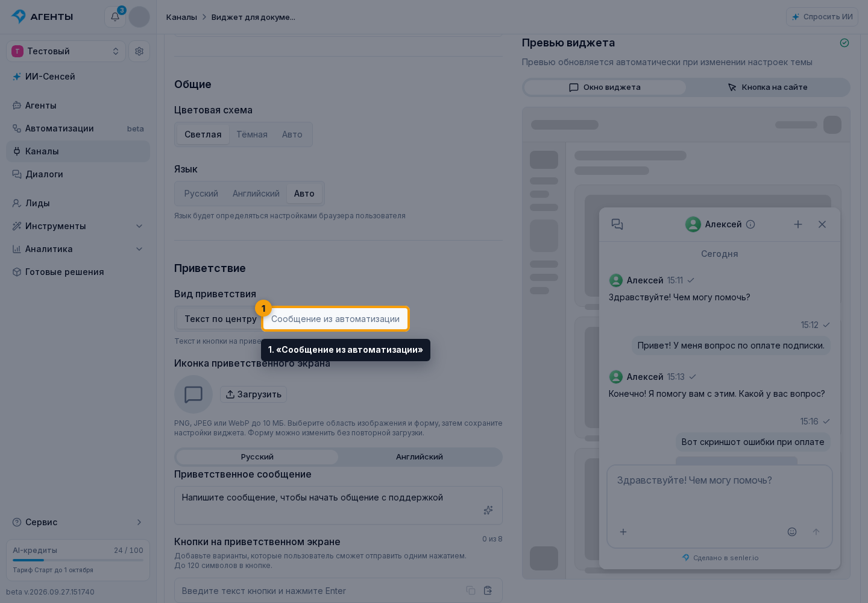Click the welcome message text field
Viewport: 868px width, 603px height.
[x=338, y=505]
